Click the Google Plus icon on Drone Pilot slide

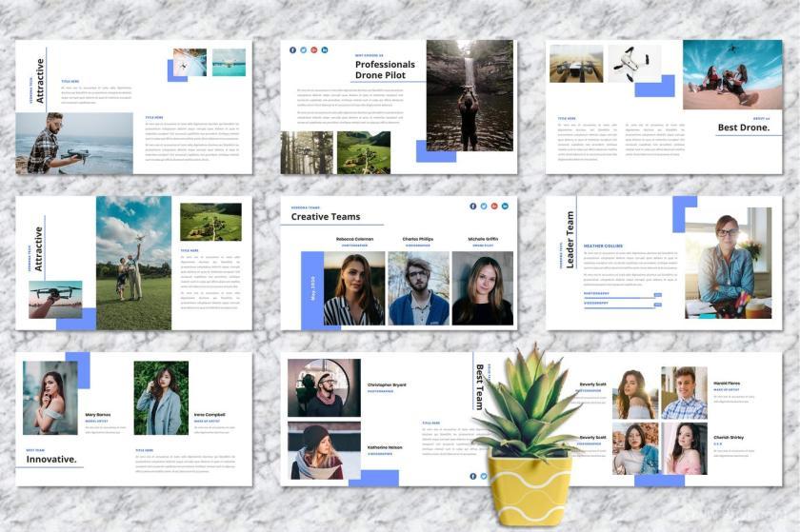click(314, 50)
